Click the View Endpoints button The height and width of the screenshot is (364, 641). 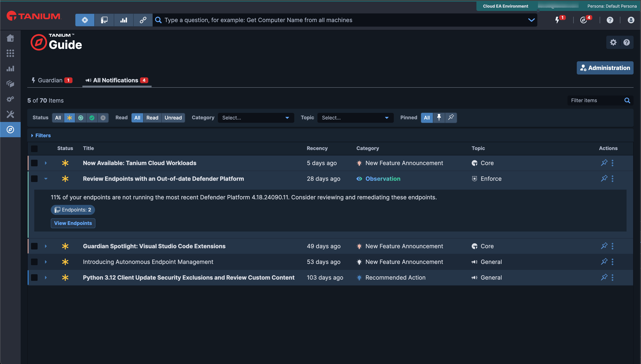click(73, 223)
